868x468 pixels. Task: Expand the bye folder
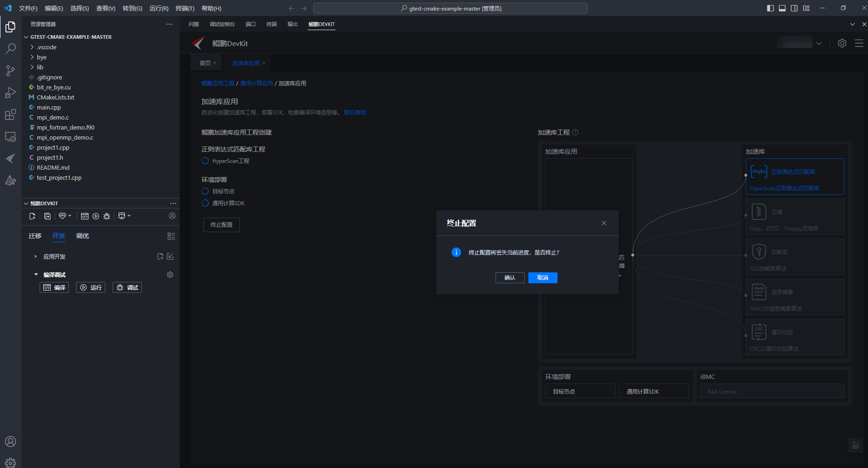coord(32,57)
